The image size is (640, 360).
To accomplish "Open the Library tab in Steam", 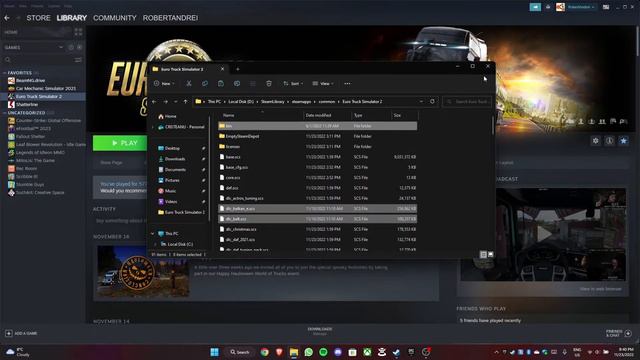I will [72, 18].
